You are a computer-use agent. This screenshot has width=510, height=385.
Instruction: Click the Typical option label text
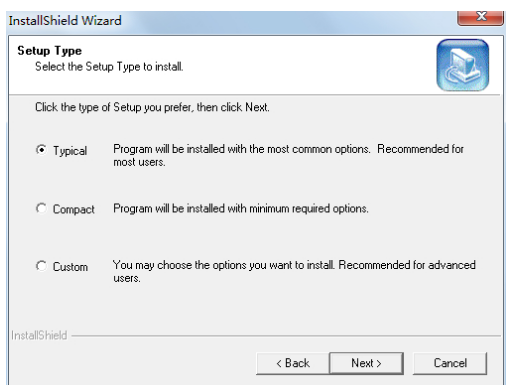[x=70, y=151]
